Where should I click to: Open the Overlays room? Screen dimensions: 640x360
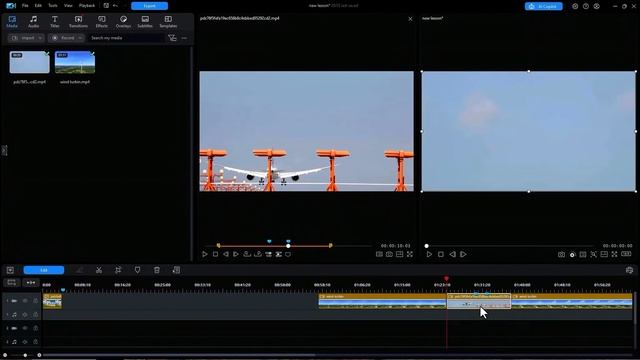click(123, 22)
